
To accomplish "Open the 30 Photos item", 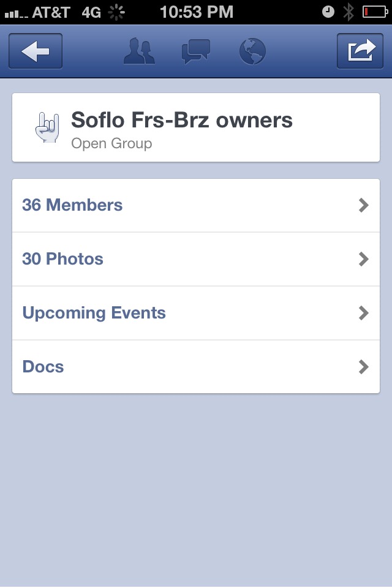I will pyautogui.click(x=62, y=259).
